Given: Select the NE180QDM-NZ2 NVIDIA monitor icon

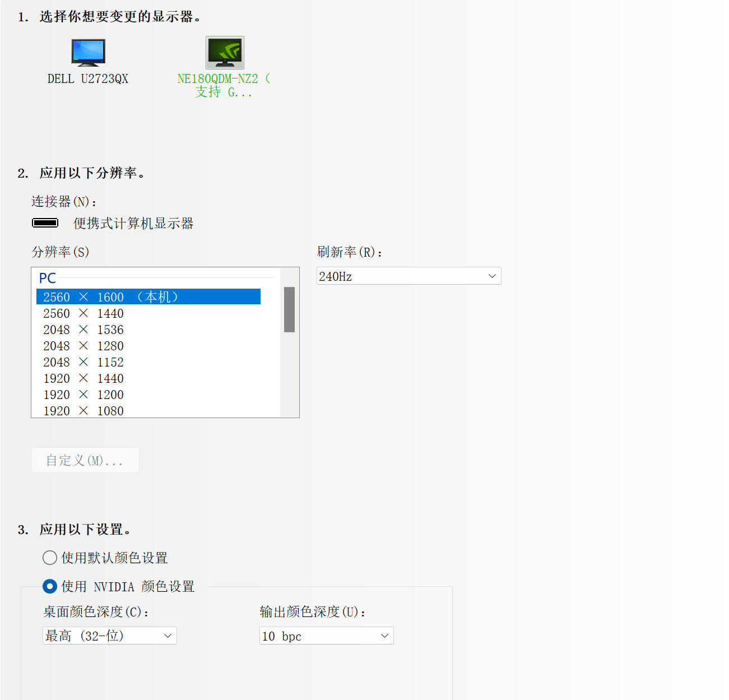Looking at the screenshot, I should click(x=224, y=52).
